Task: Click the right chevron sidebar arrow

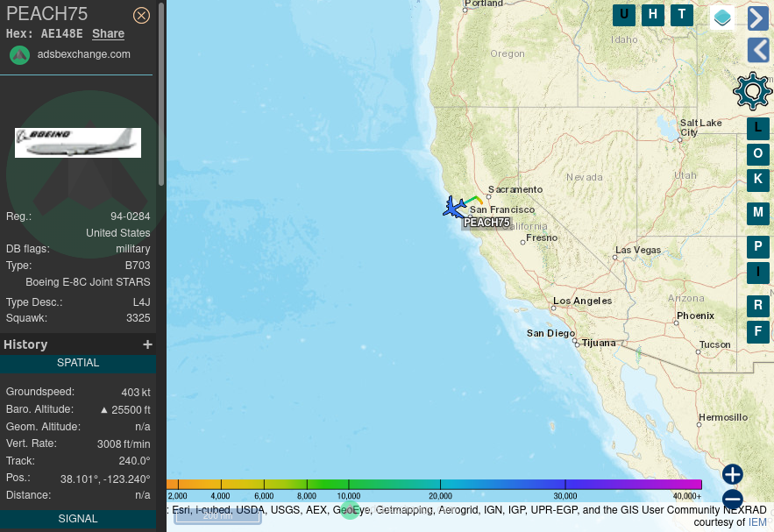Action: (758, 18)
